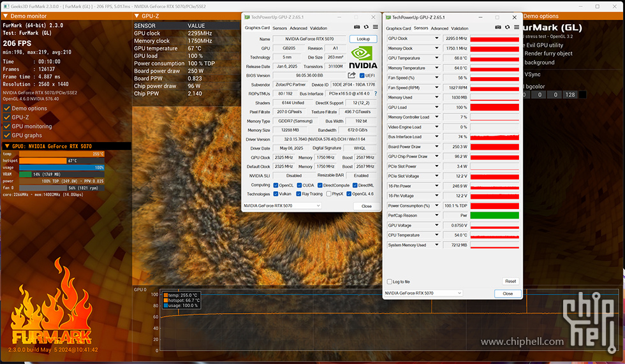Toggle the Ray Tracing checkbox
This screenshot has height=364, width=625.
click(x=298, y=194)
